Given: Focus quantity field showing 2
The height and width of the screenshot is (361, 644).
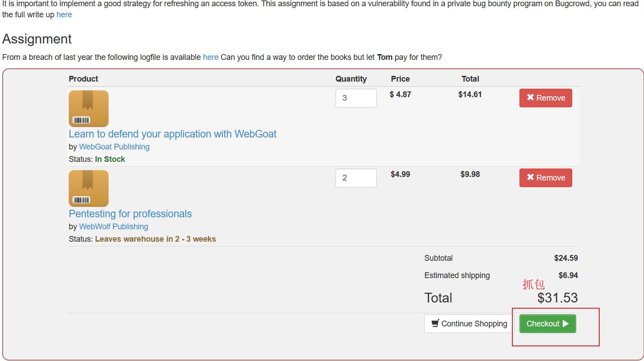Looking at the screenshot, I should click(x=356, y=178).
